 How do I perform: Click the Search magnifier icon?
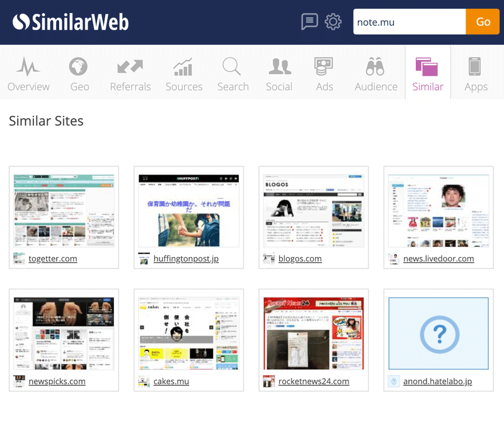(x=231, y=66)
